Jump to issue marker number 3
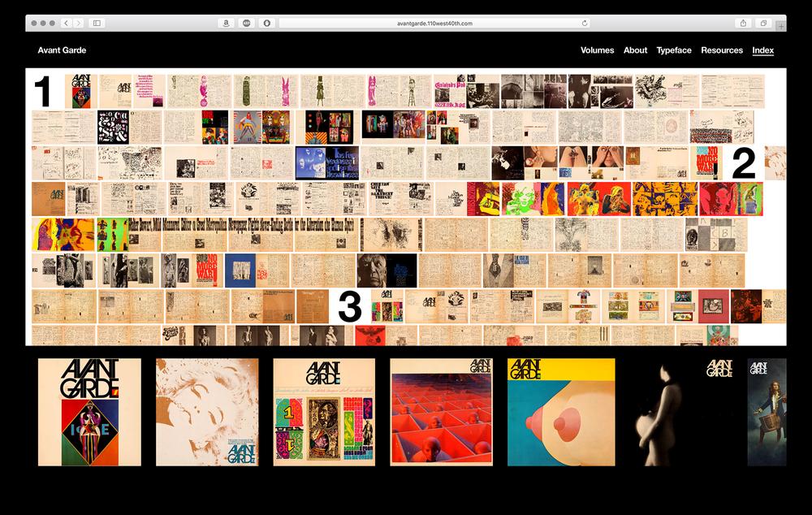Screen dimensions: 812x515 click(349, 306)
